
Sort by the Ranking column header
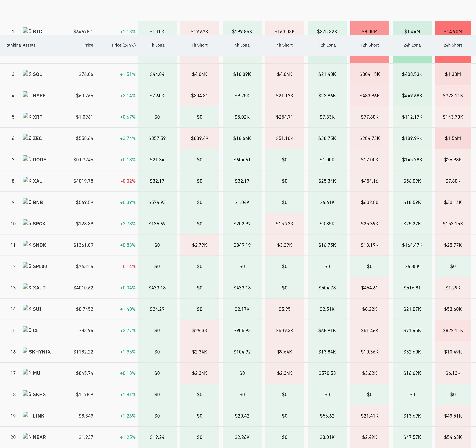click(13, 45)
